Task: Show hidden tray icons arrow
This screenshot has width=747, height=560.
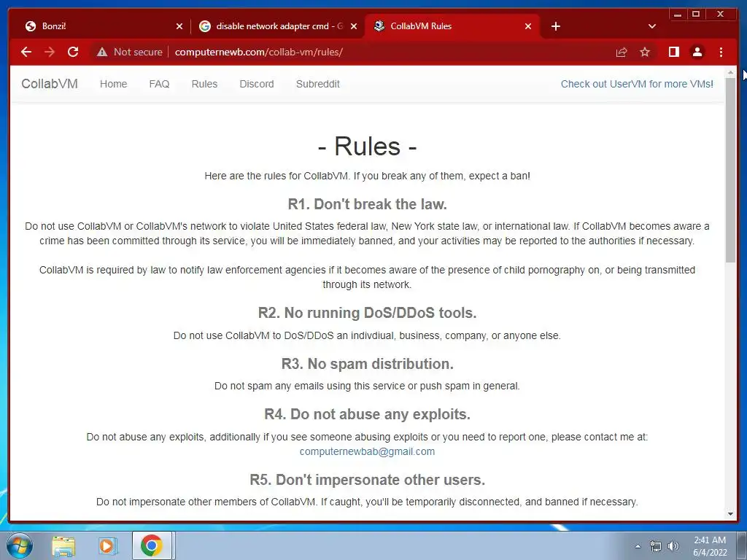Action: tap(638, 546)
